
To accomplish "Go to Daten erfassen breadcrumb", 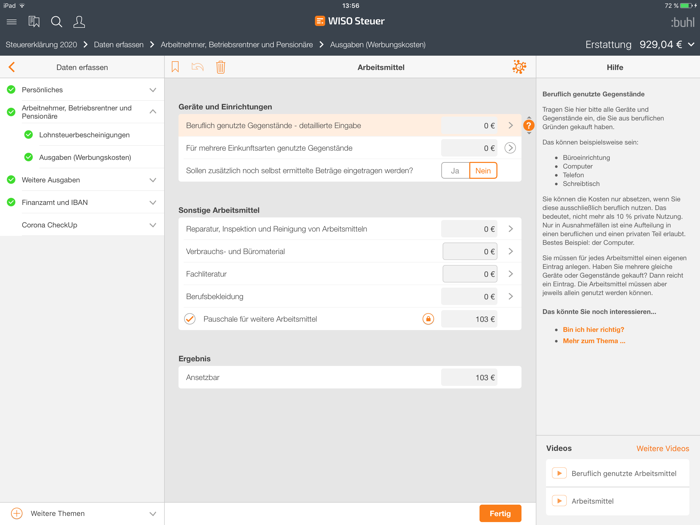I will point(119,45).
